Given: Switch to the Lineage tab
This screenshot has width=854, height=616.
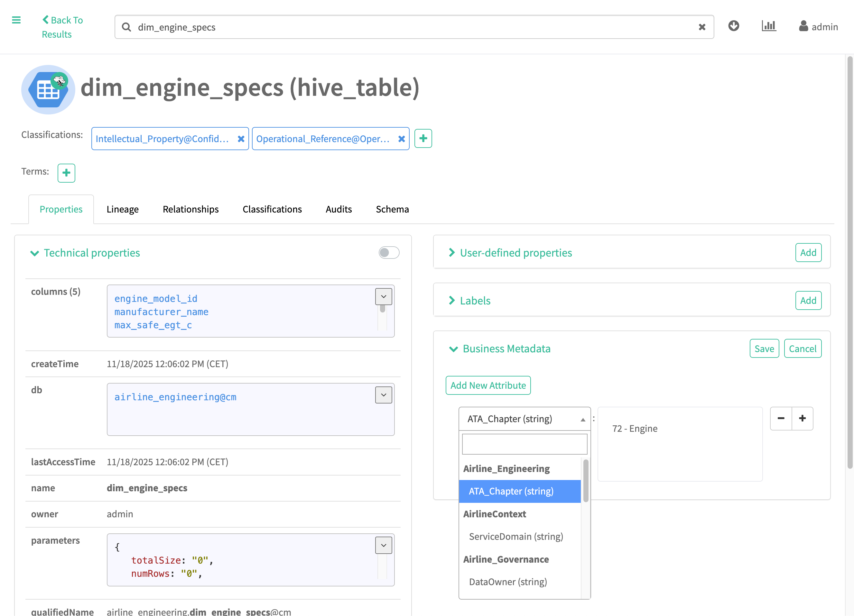Looking at the screenshot, I should tap(122, 209).
